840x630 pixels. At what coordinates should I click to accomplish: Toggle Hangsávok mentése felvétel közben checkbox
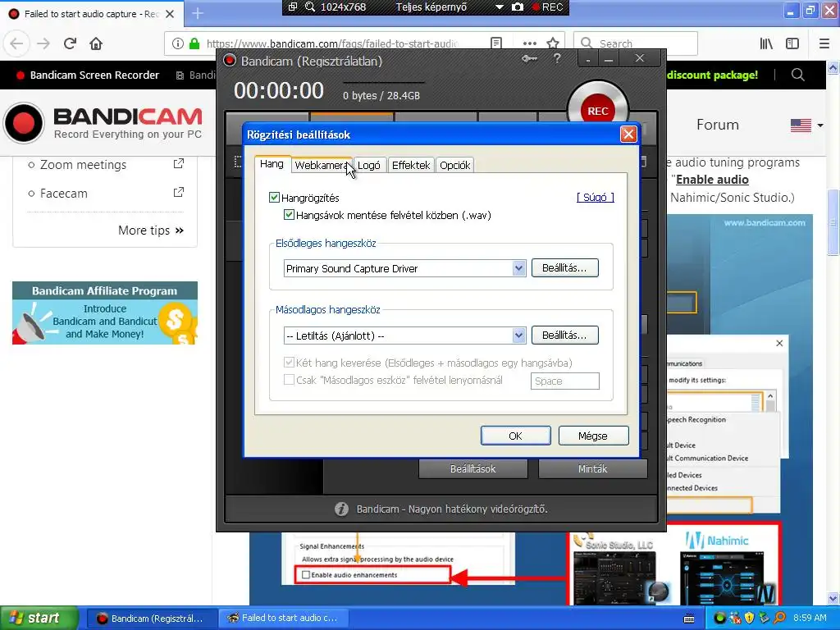click(x=289, y=215)
